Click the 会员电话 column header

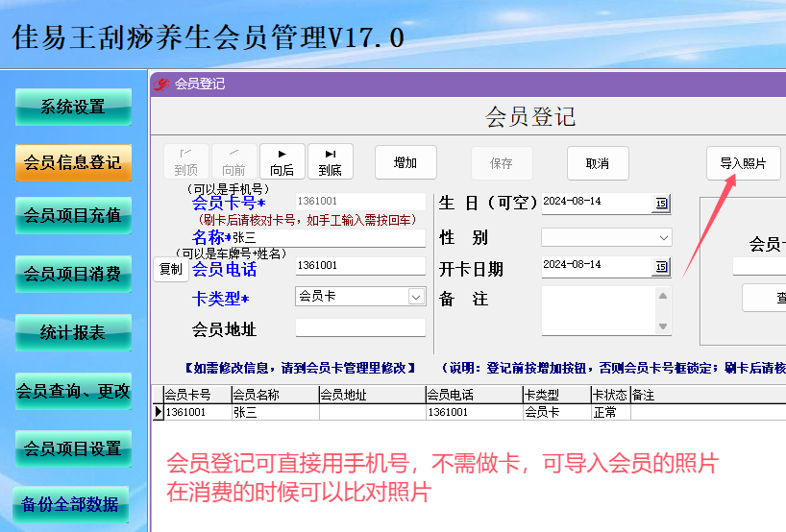click(x=475, y=396)
